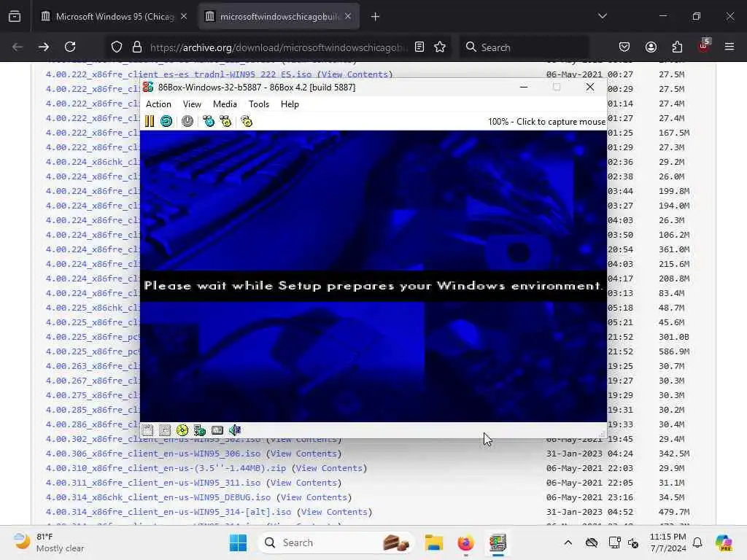Open the 86Box taskbar icon
Screen dimensions: 747x560
click(x=498, y=542)
